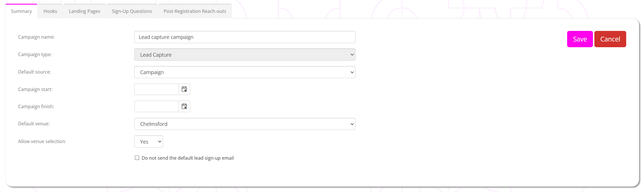Go to the Sign-Up Questions tab
The height and width of the screenshot is (192, 644).
tap(132, 11)
